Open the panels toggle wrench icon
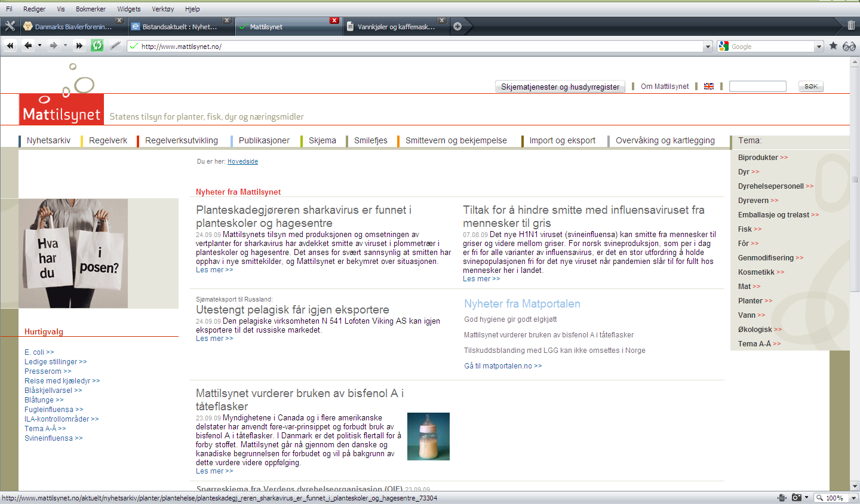The image size is (860, 504). [10, 26]
